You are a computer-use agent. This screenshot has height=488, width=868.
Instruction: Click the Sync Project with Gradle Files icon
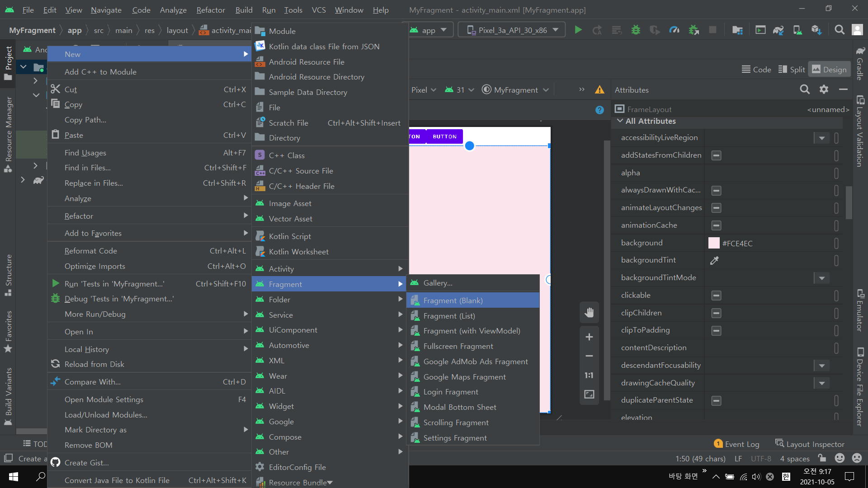tap(778, 30)
